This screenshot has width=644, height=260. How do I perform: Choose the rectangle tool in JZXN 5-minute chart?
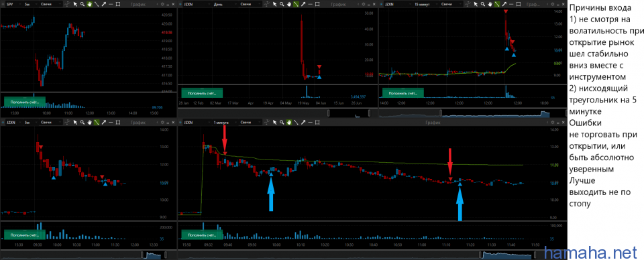point(118,122)
